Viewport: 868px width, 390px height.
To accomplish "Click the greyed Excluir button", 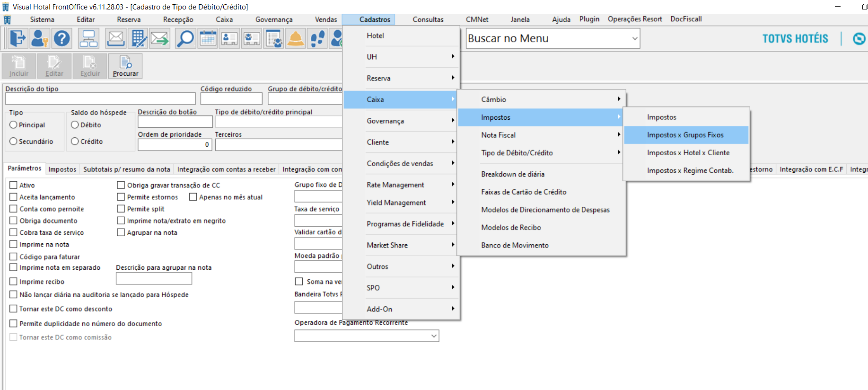I will (90, 66).
